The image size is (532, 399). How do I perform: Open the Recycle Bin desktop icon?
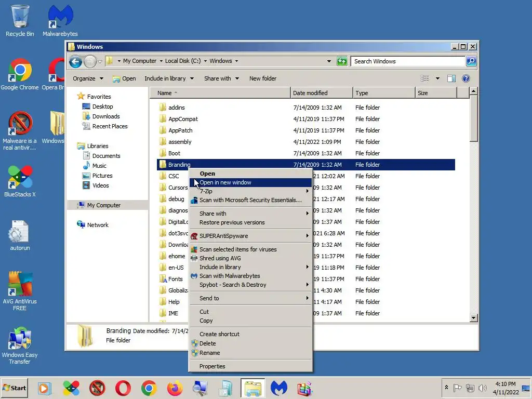[x=20, y=20]
